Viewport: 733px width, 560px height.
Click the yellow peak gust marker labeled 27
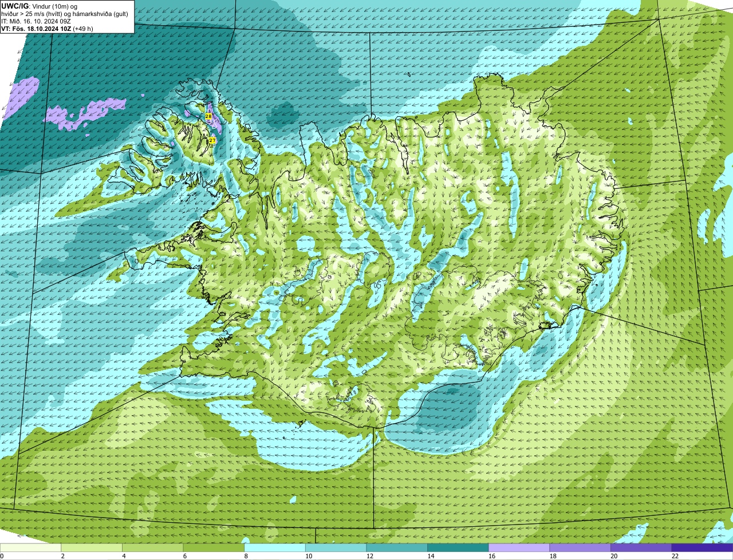[212, 140]
